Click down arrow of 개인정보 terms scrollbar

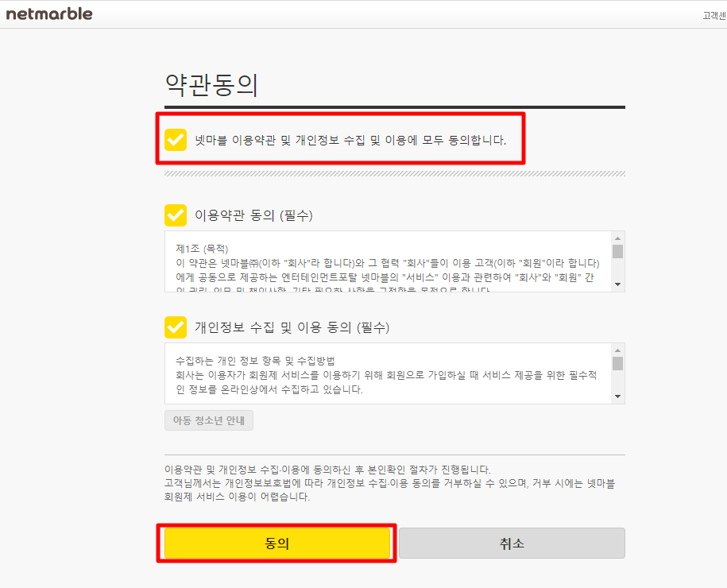[x=617, y=397]
